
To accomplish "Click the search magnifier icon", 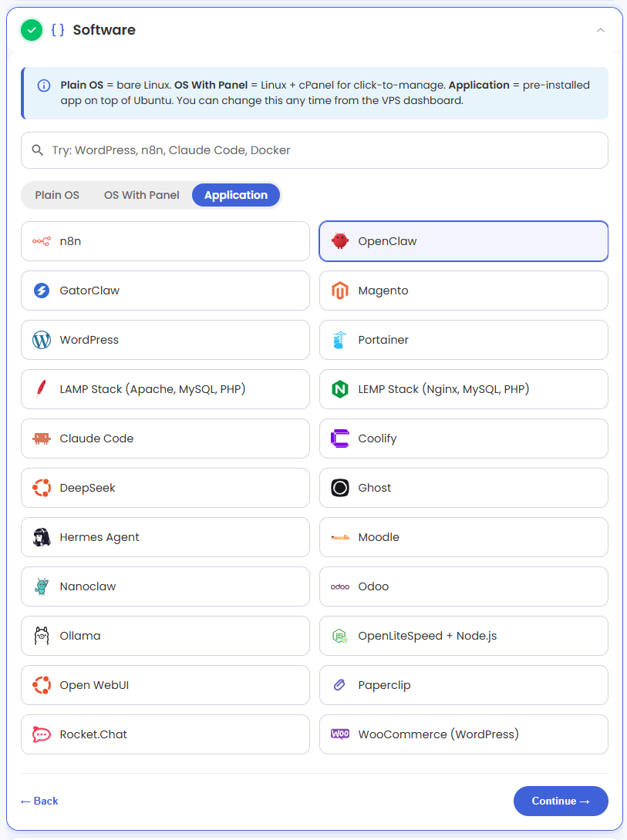I will [37, 150].
